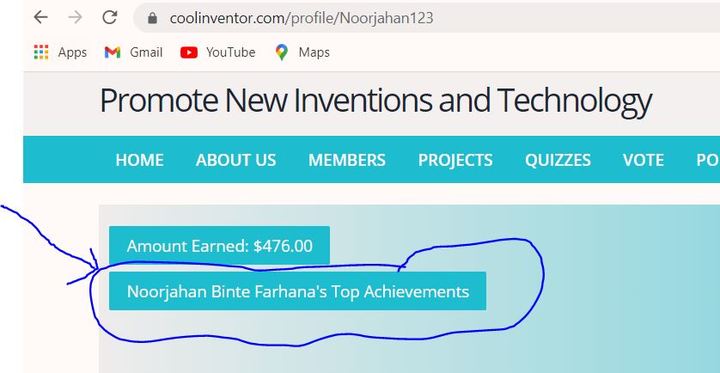Click the YouTube bookmark text label
The height and width of the screenshot is (373, 720).
click(x=231, y=52)
